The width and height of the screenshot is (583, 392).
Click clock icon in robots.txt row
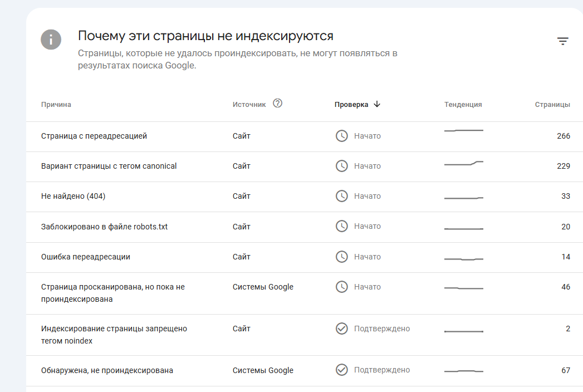coord(341,226)
